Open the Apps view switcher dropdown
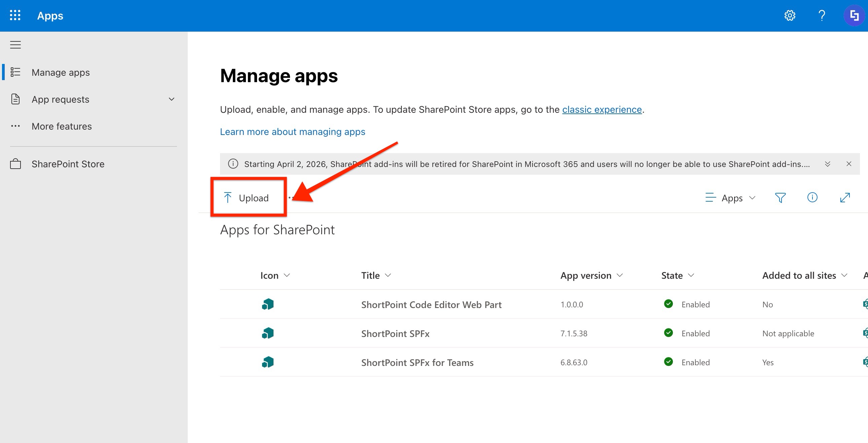Image resolution: width=868 pixels, height=443 pixels. pyautogui.click(x=730, y=198)
